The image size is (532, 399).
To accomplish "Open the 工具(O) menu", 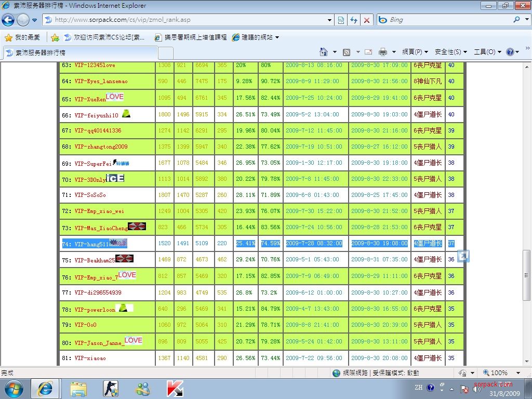I will [x=487, y=52].
